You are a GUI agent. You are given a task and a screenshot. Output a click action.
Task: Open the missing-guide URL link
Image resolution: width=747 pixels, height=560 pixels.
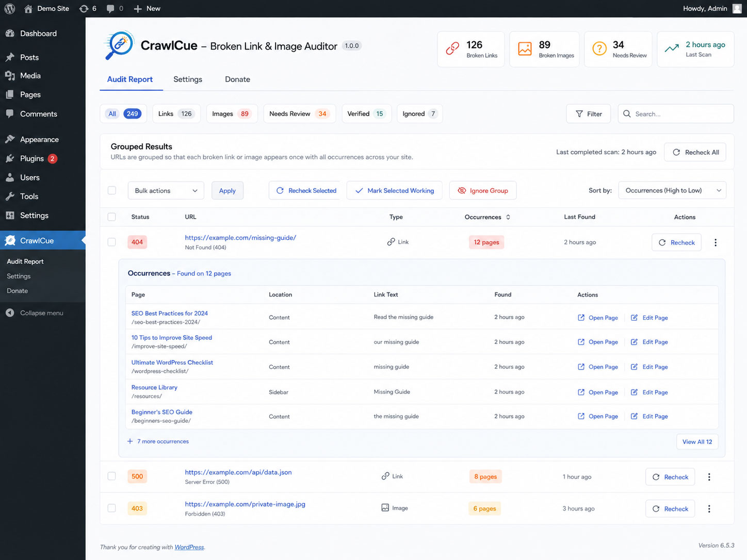click(x=241, y=238)
